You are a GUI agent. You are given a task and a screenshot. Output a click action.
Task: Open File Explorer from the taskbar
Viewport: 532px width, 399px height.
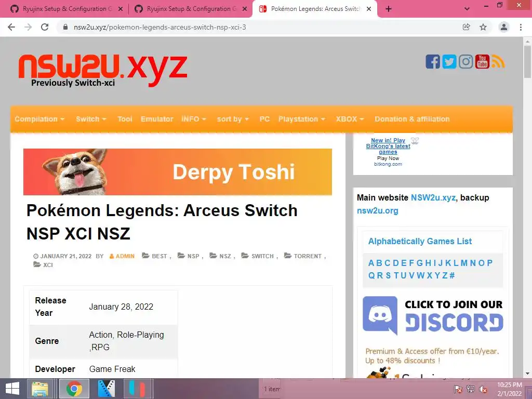pyautogui.click(x=41, y=389)
